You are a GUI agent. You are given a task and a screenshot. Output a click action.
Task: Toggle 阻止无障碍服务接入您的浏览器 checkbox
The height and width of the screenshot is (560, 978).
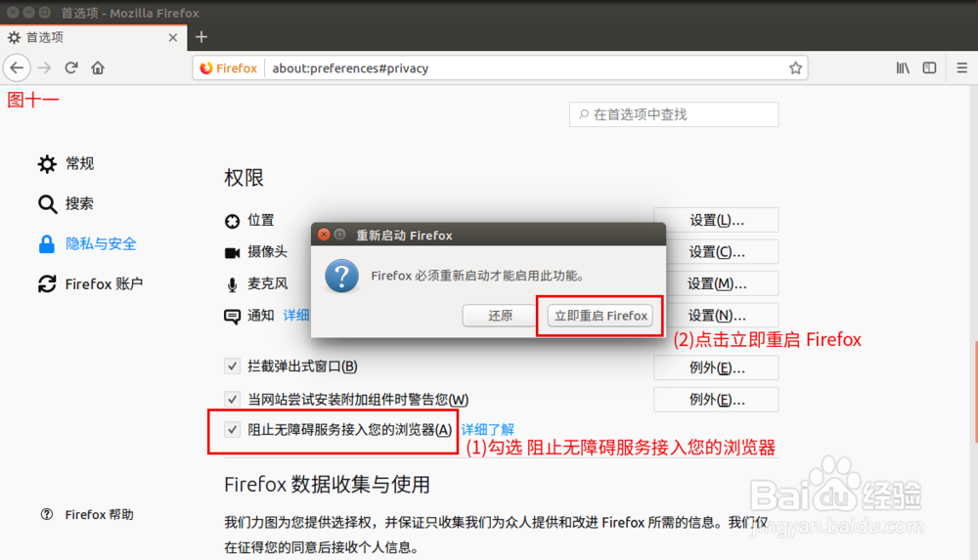pos(232,429)
